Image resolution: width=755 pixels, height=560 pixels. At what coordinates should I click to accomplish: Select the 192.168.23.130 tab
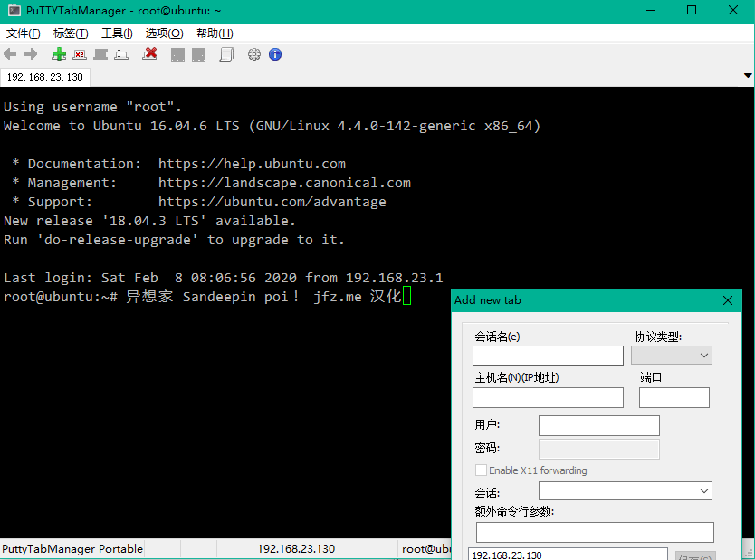point(45,77)
